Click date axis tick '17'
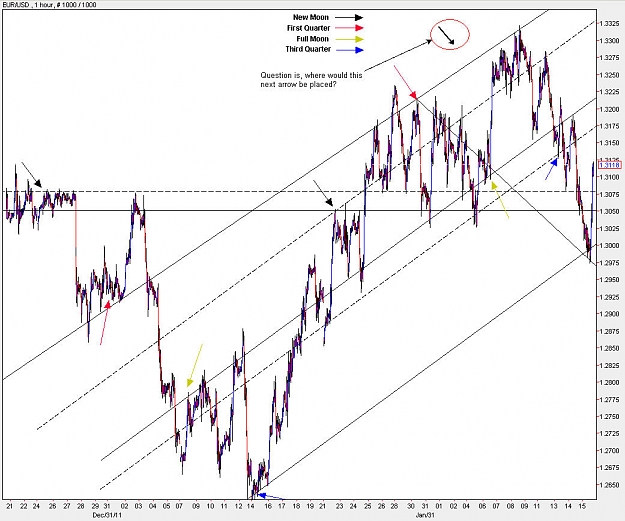Viewport: 625px width, 521px height. click(x=282, y=506)
